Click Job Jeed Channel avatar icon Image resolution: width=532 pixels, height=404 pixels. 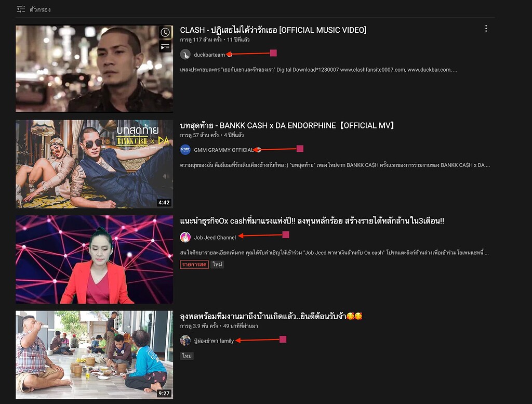point(185,237)
